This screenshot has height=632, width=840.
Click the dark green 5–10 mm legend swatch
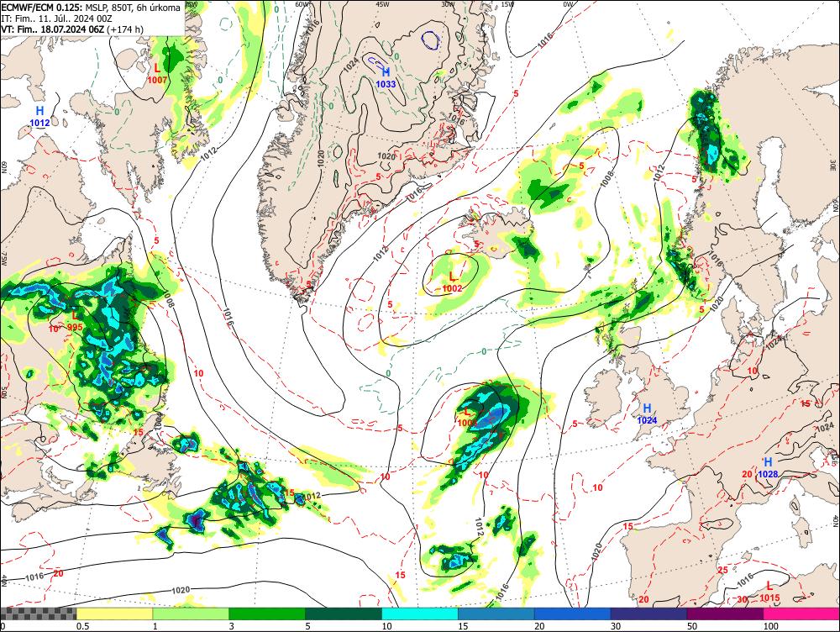tap(344, 614)
